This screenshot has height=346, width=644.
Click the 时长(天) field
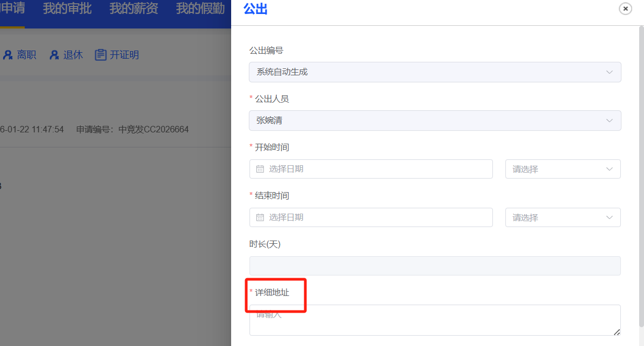point(435,266)
